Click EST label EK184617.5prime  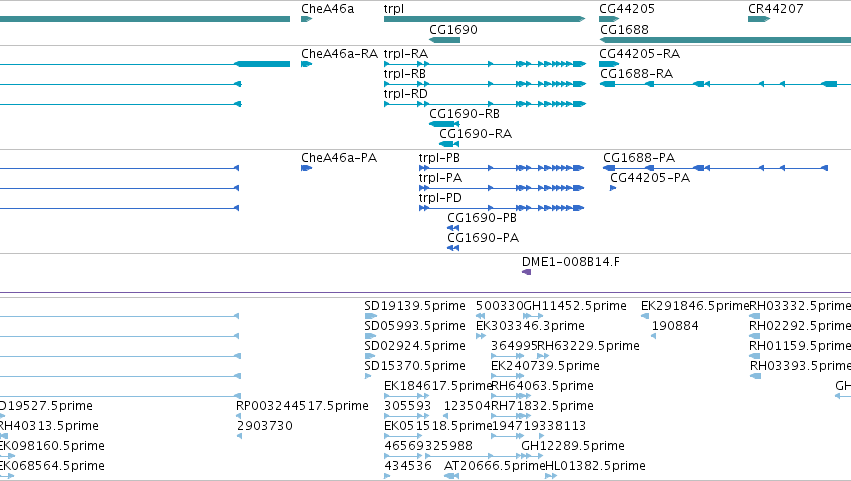[437, 387]
